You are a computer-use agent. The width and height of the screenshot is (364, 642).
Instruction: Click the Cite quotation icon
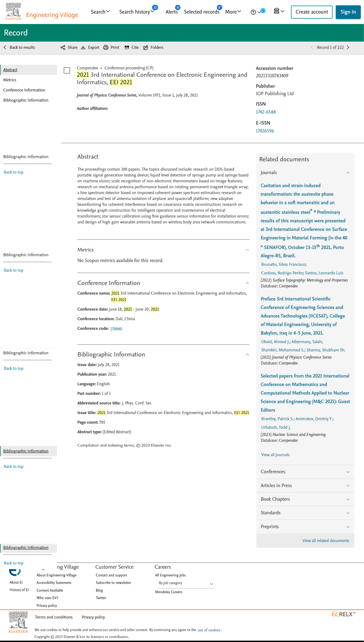coord(127,48)
